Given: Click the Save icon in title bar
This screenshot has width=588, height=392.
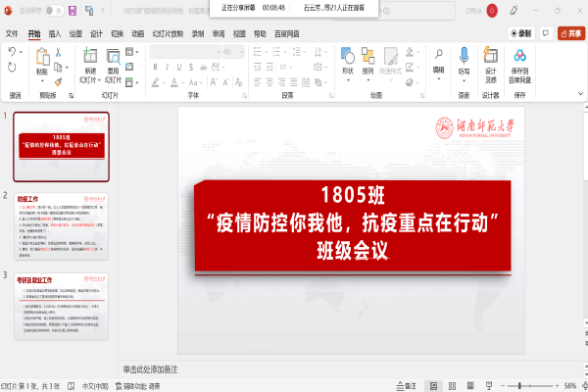Looking at the screenshot, I should coord(73,10).
